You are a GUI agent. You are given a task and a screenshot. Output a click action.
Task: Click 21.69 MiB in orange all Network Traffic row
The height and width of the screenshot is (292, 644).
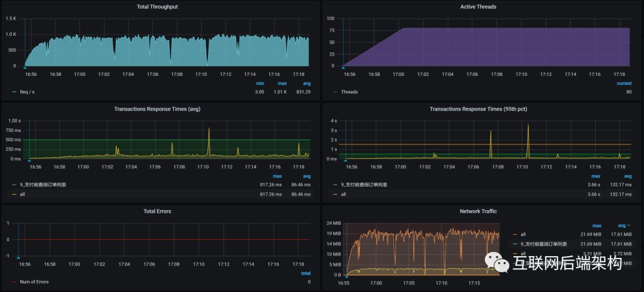pos(590,235)
